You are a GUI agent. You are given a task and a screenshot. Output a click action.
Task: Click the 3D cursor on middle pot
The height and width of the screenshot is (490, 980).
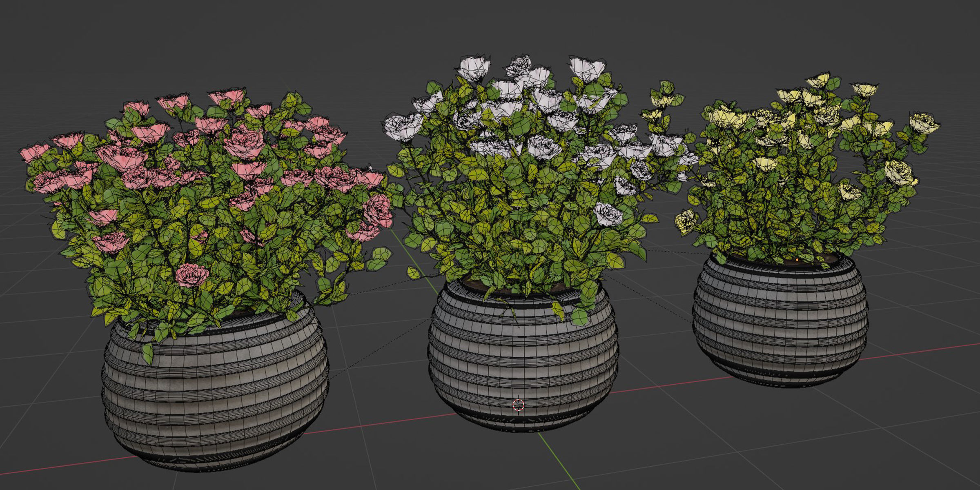pos(518,405)
